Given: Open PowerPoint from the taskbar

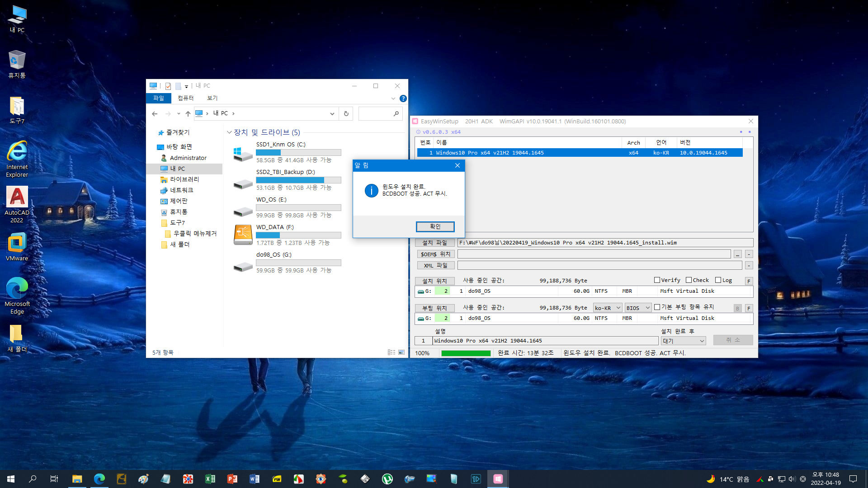Looking at the screenshot, I should pos(232,479).
